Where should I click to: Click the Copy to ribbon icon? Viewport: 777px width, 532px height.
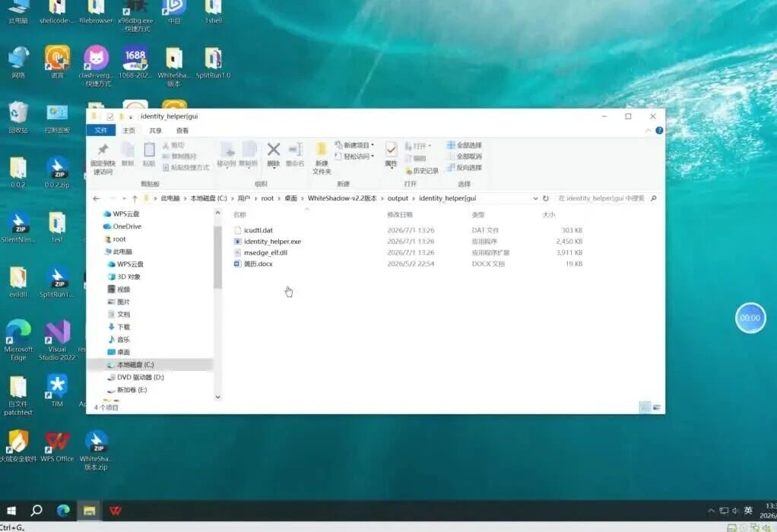tap(249, 154)
